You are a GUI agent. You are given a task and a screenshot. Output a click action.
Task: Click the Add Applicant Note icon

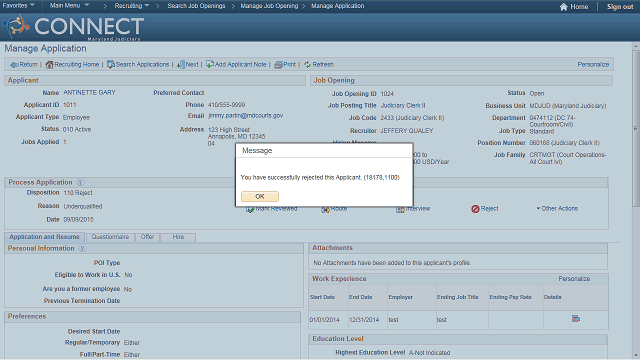tap(210, 64)
